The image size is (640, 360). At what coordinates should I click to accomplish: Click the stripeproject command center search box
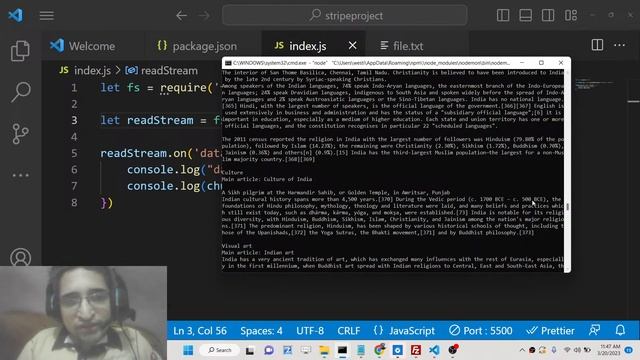(344, 16)
